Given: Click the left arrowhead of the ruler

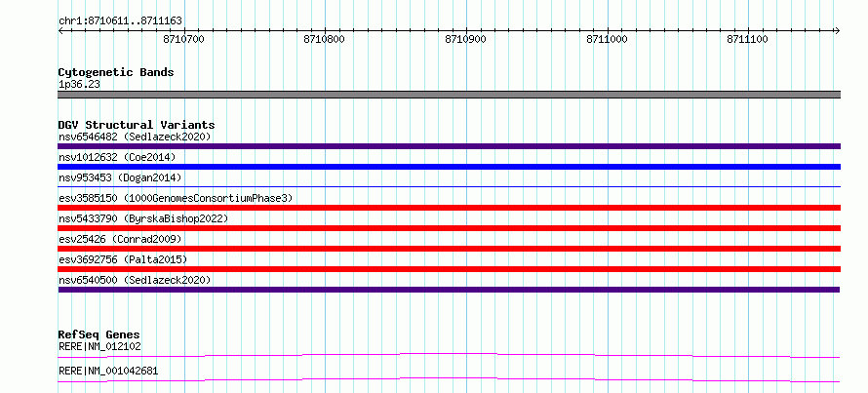Looking at the screenshot, I should pyautogui.click(x=60, y=31).
